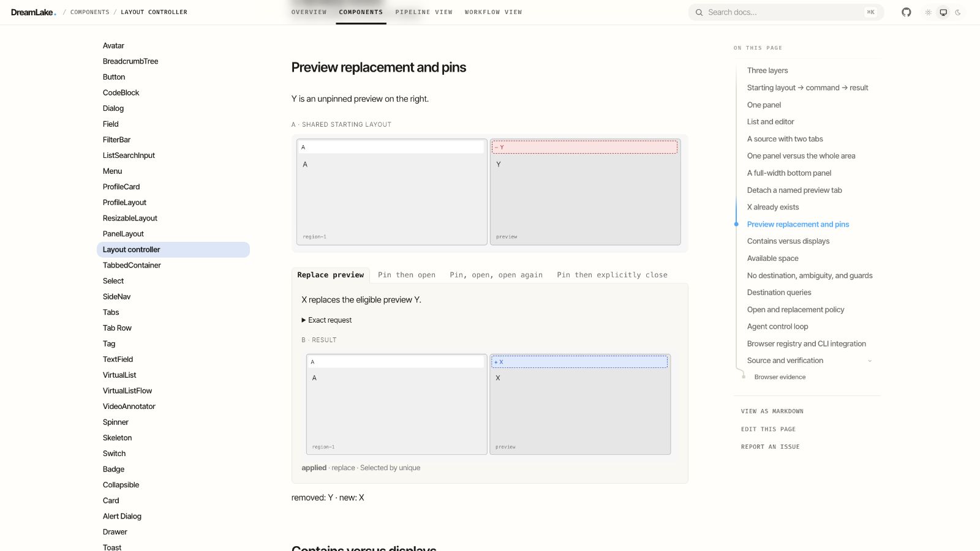The width and height of the screenshot is (980, 551).
Task: Open the Pipeline View nav tab
Action: (x=424, y=12)
